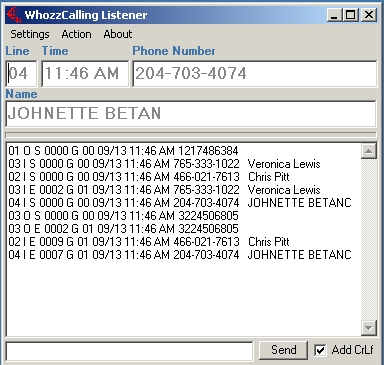Click the Line field showing 04

21,73
